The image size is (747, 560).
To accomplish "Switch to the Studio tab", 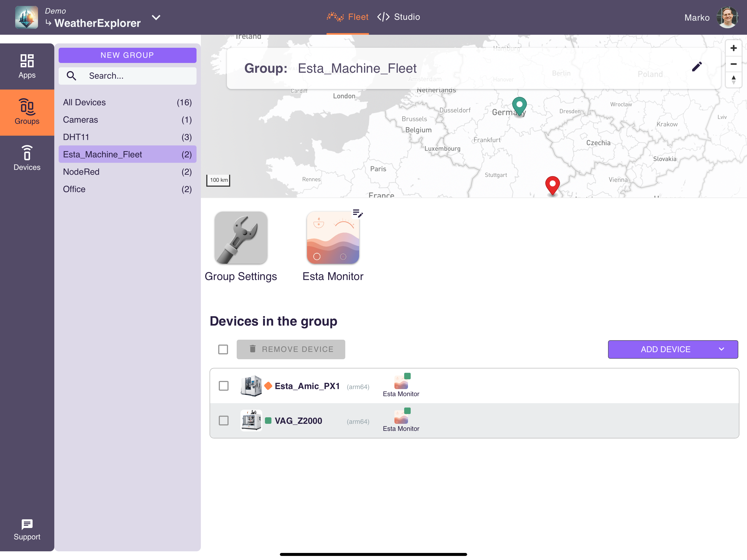I will tap(398, 17).
